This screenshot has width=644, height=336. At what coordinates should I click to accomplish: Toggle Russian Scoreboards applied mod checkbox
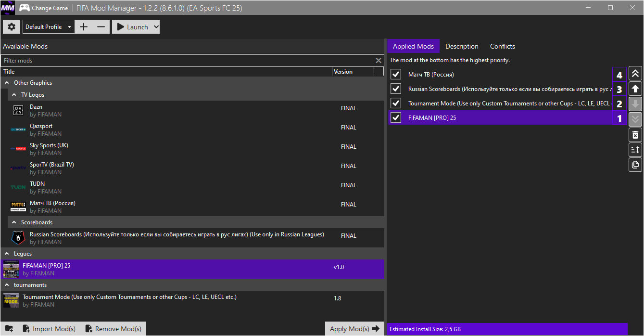(x=396, y=89)
